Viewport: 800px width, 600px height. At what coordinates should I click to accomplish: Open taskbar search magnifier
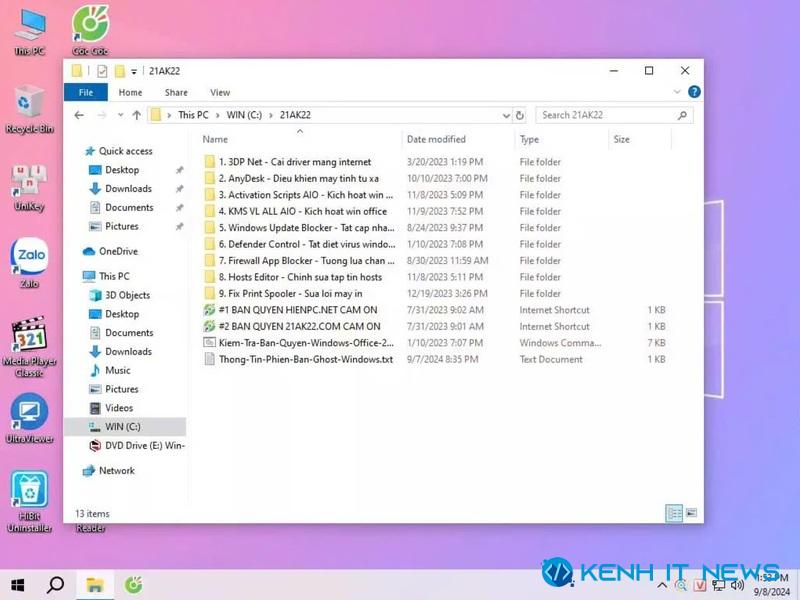(55, 585)
